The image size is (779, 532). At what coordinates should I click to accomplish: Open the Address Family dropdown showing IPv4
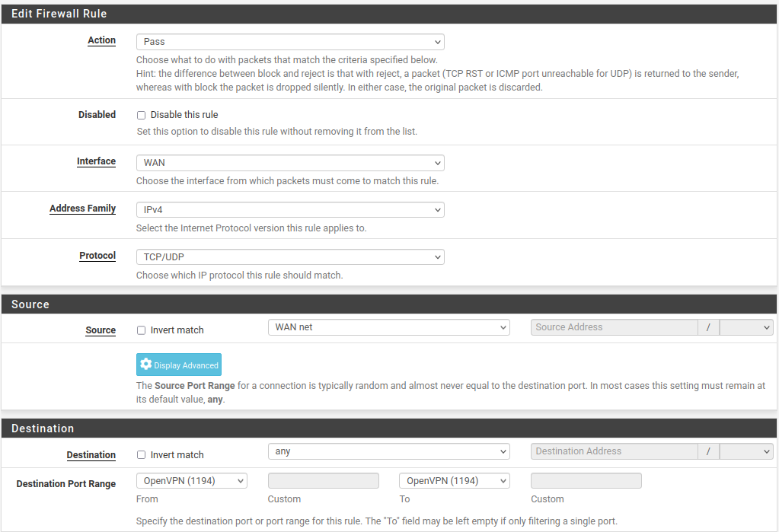289,209
